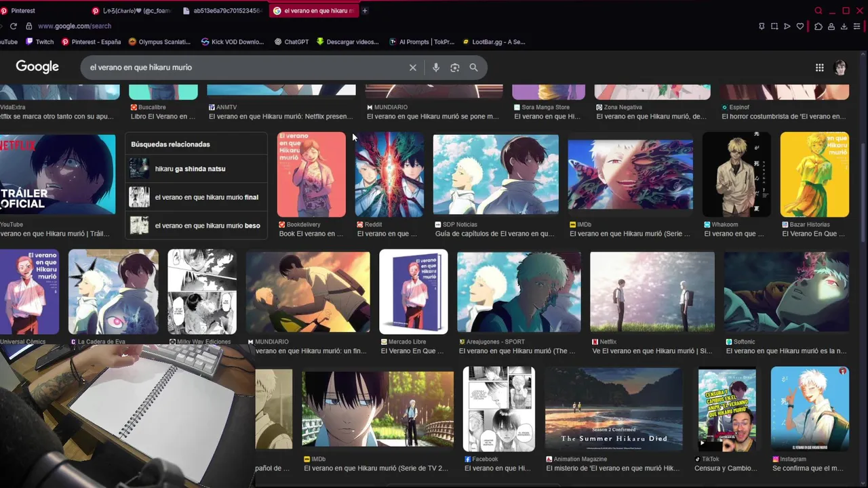Viewport: 868px width, 488px height.
Task: Open the Bazar Historias yellow cover image
Action: click(814, 174)
